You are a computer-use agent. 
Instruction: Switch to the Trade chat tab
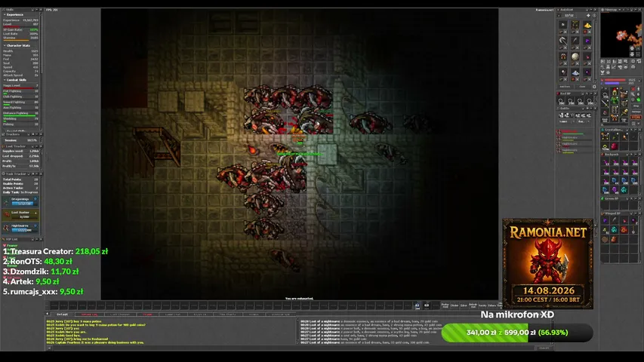[147, 314]
